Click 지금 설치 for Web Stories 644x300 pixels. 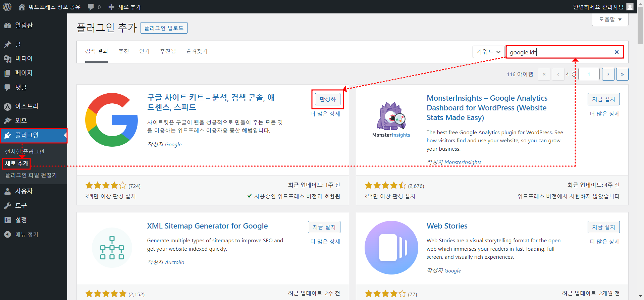[603, 227]
